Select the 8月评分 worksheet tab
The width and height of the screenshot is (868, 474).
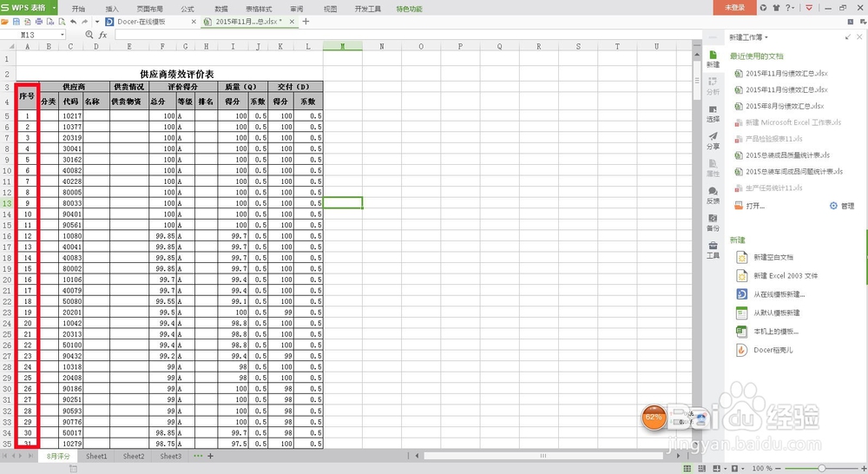[58, 457]
